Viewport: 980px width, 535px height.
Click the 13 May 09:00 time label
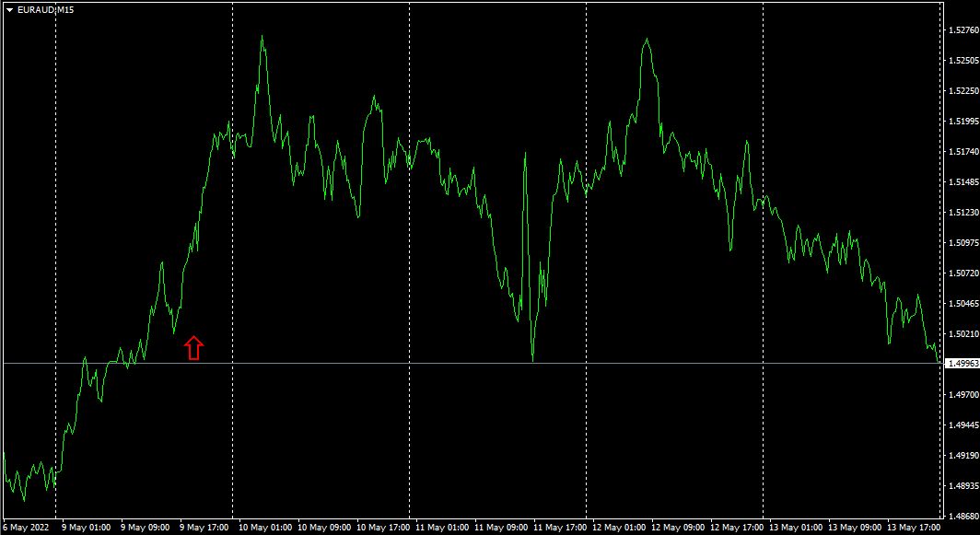coord(855,528)
